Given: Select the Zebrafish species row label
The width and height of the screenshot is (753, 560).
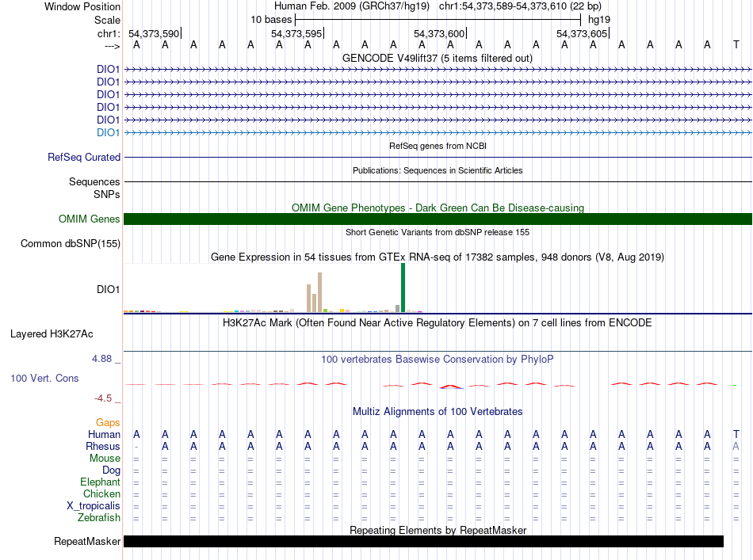Looking at the screenshot, I should pos(99,518).
